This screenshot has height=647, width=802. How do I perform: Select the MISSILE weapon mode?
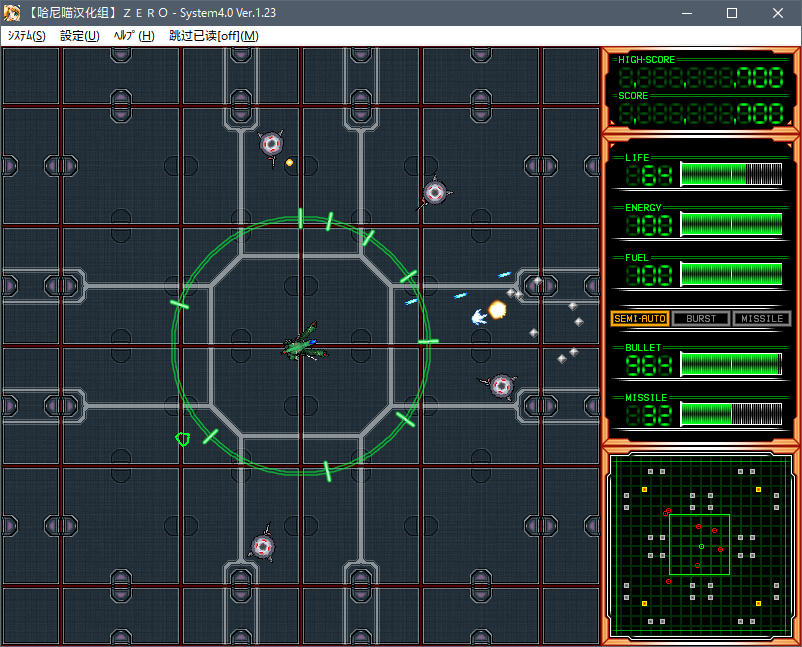(762, 319)
